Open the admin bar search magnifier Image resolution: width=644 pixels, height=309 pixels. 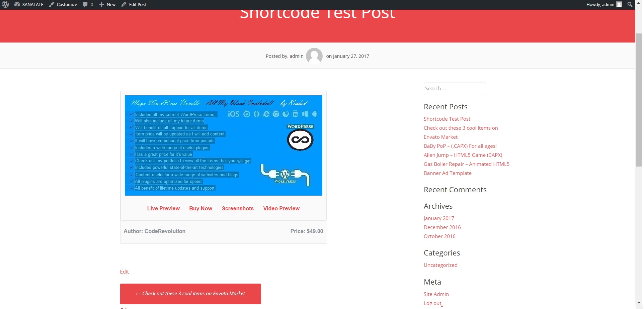[630, 4]
